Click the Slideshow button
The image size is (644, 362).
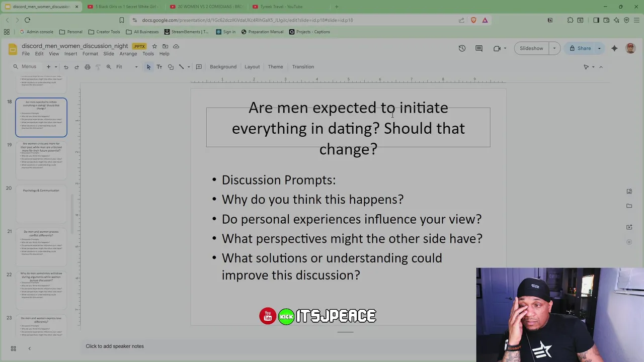531,48
